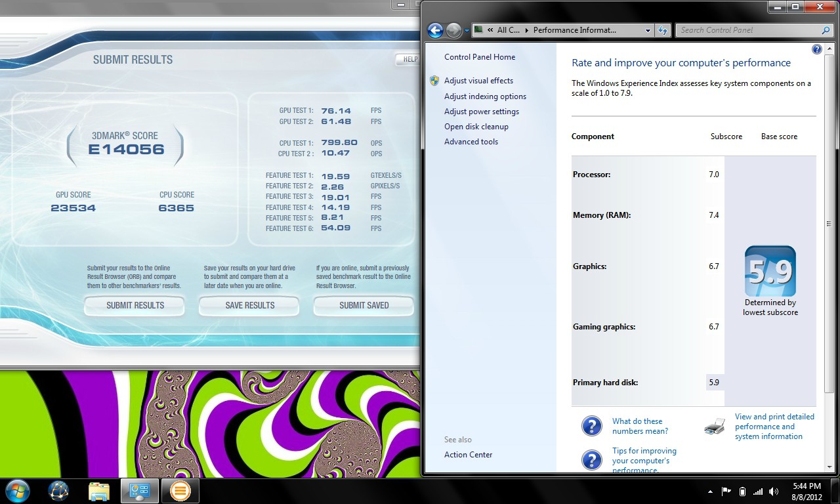Switch to 3DMark orange taskbar icon
Screen dimensions: 840x504
tap(180, 490)
